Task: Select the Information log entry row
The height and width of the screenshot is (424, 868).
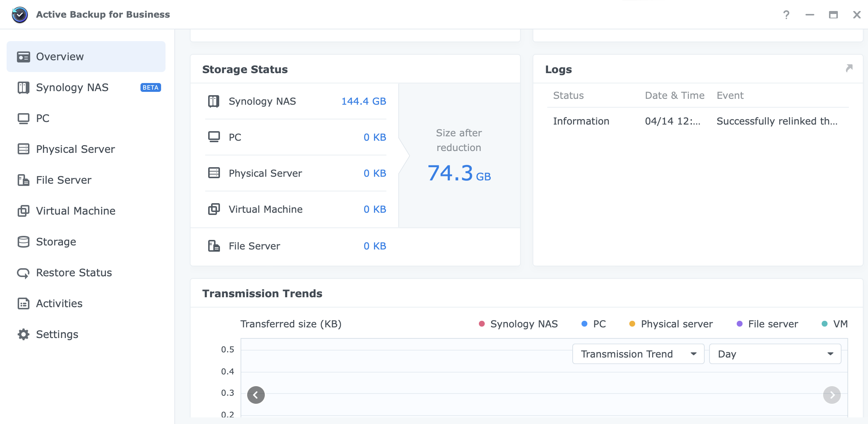Action: pyautogui.click(x=698, y=121)
